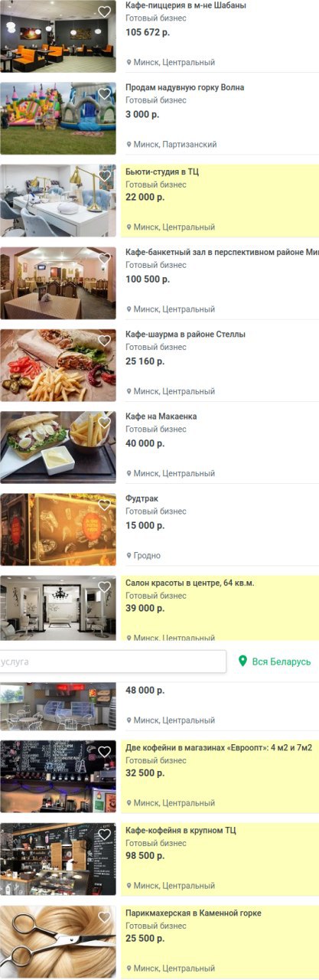Open Парикмахерская в Каменной горке listing title

click(194, 913)
